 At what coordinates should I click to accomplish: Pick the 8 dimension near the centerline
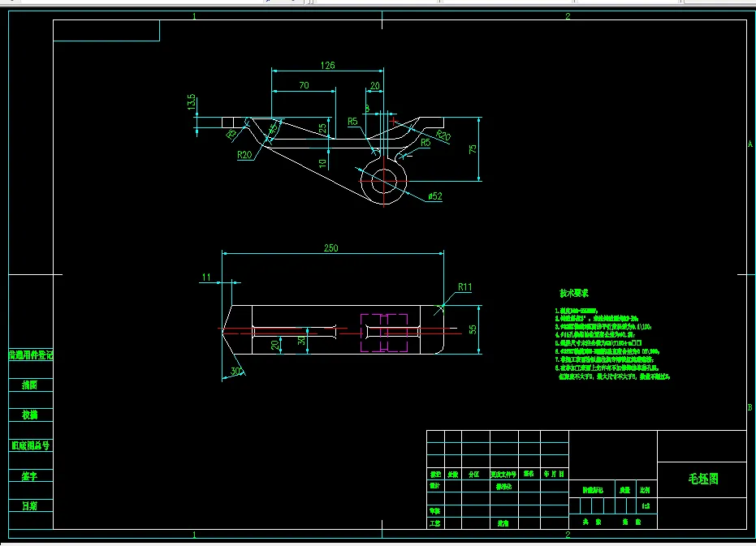click(x=367, y=109)
